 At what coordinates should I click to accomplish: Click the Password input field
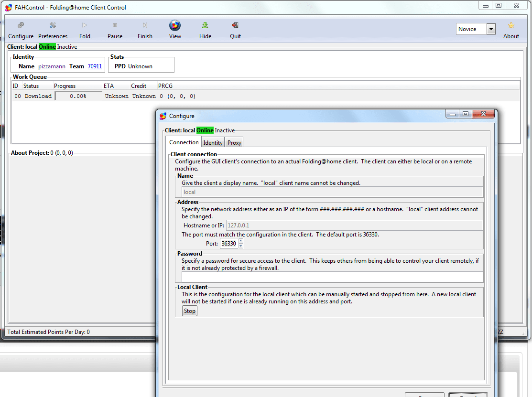[332, 277]
